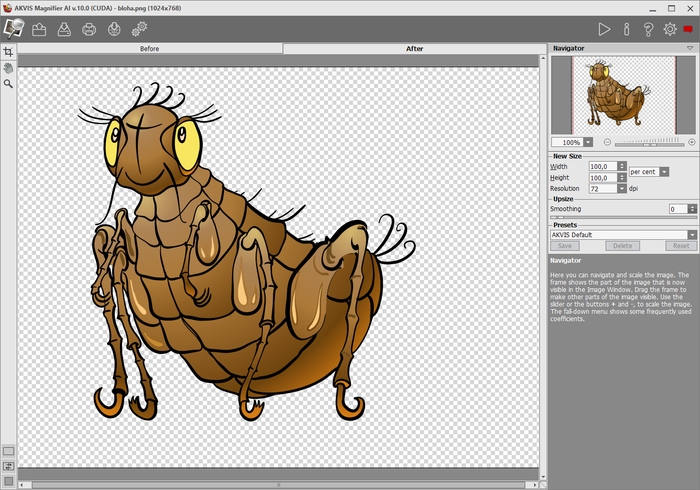Click the Width spinner arrows

622,166
